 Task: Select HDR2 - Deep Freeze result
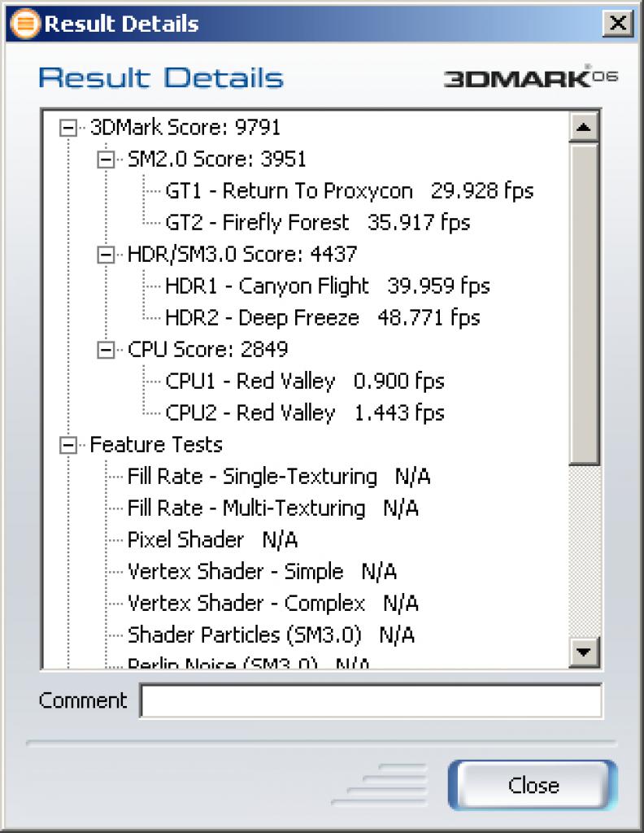322,318
